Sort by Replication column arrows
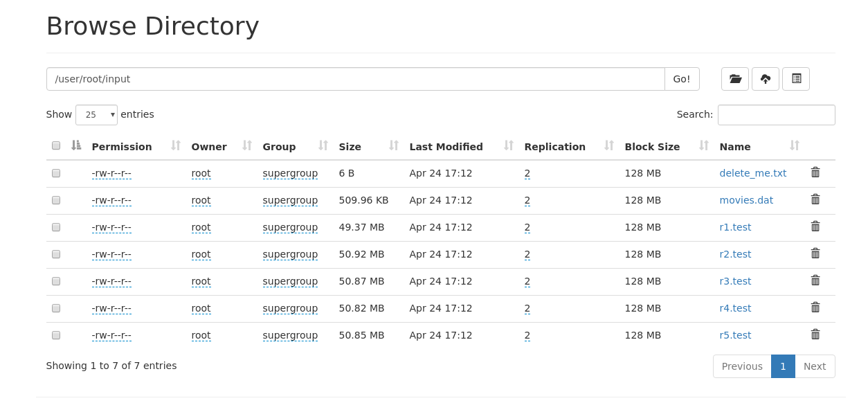The height and width of the screenshot is (403, 868). click(609, 145)
